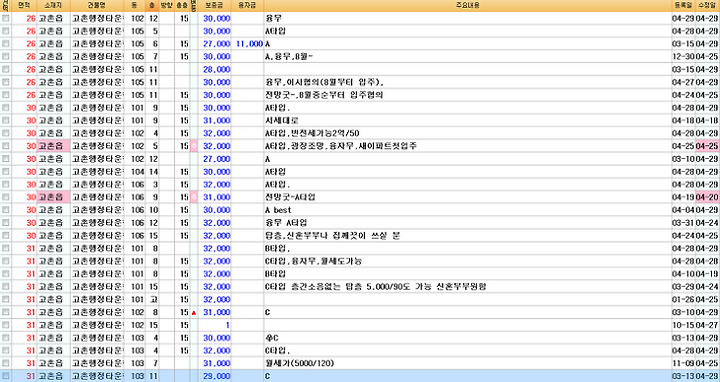720x382 pixels.
Task: Click the blue 11,000 융자금 value
Action: click(249, 44)
